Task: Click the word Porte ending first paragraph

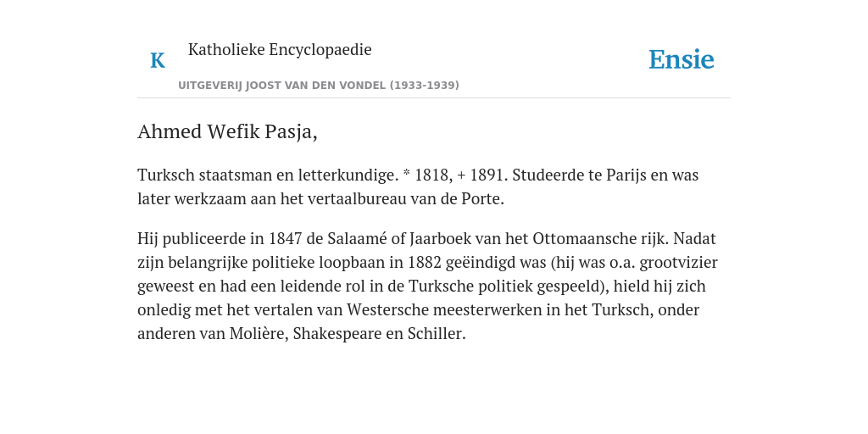Action: [x=482, y=199]
